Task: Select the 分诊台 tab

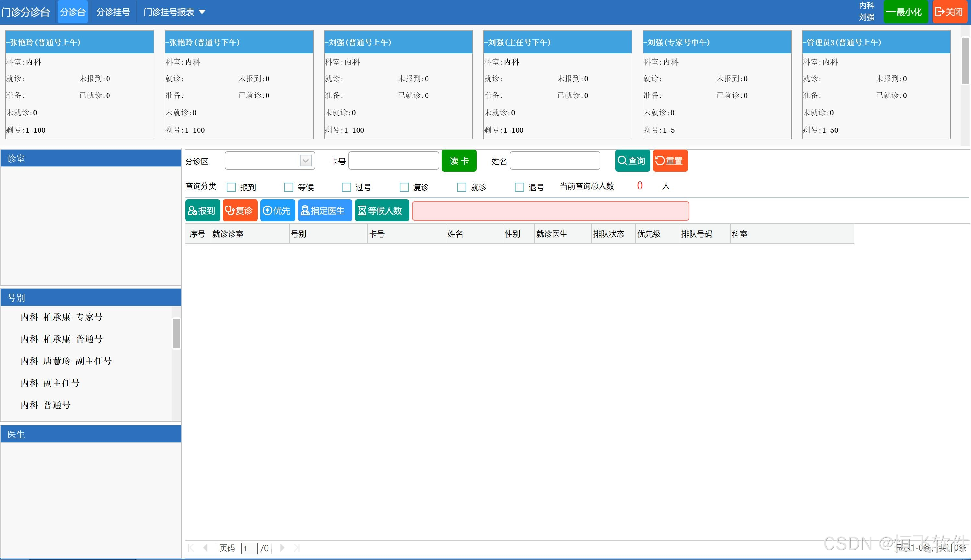Action: 73,12
